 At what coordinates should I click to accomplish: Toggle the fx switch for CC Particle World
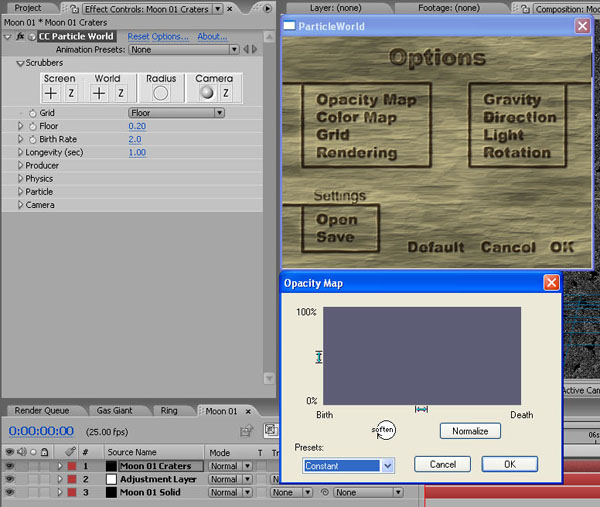click(20, 37)
